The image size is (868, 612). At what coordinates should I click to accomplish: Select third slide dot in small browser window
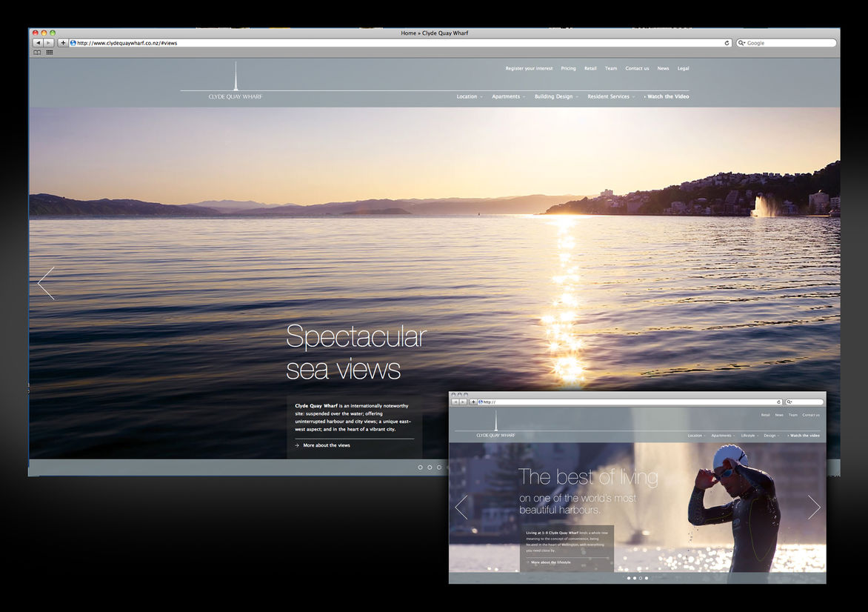click(641, 578)
